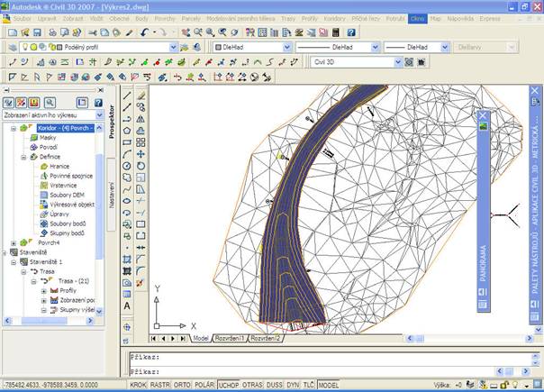
Task: Click the MODEL button in status bar
Action: tap(328, 385)
